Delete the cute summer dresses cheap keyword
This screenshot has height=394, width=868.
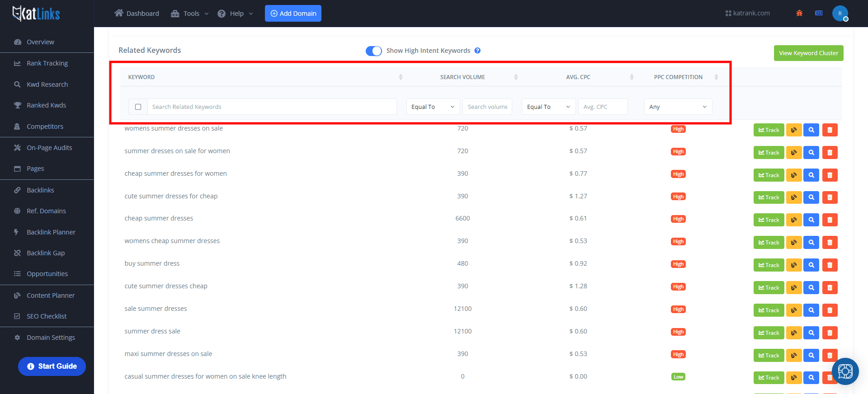click(830, 288)
